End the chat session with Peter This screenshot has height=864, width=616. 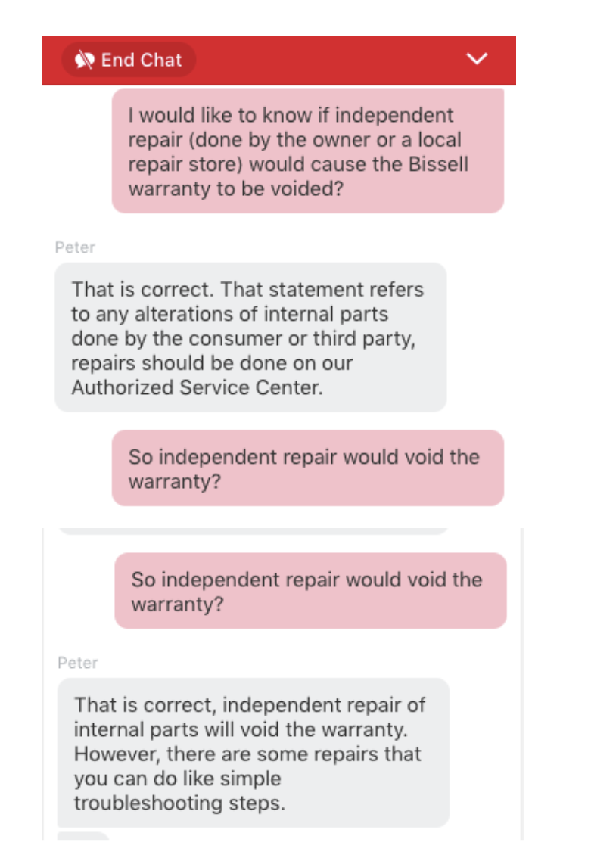[129, 60]
